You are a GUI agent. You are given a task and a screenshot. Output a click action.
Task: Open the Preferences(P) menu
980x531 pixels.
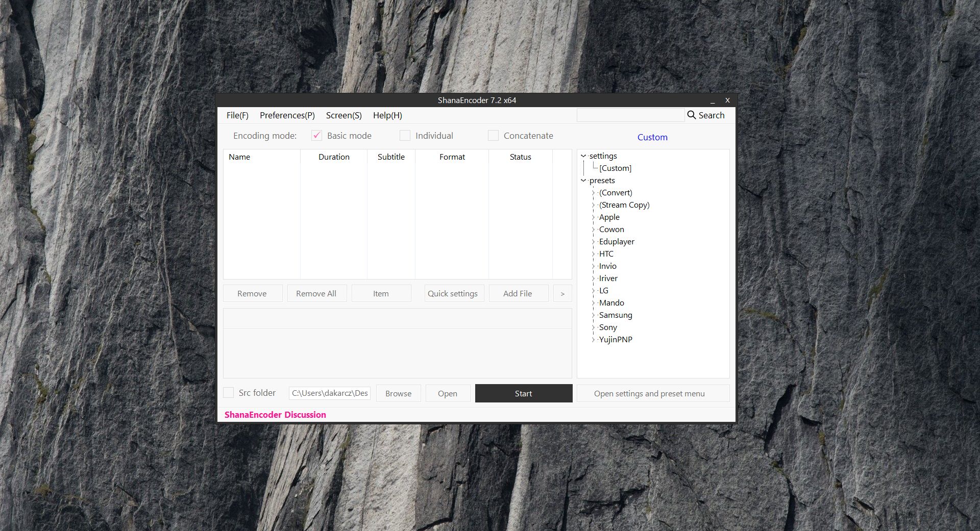[287, 115]
